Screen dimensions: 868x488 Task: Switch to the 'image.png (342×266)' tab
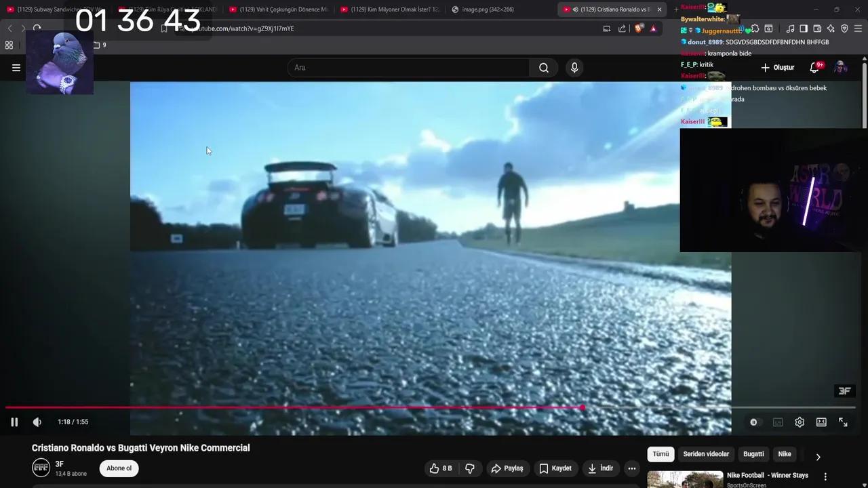[x=500, y=9]
